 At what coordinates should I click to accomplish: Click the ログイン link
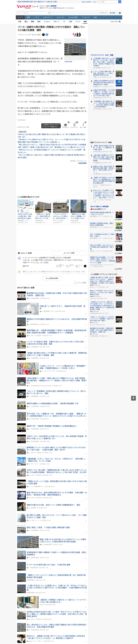coord(42,8)
